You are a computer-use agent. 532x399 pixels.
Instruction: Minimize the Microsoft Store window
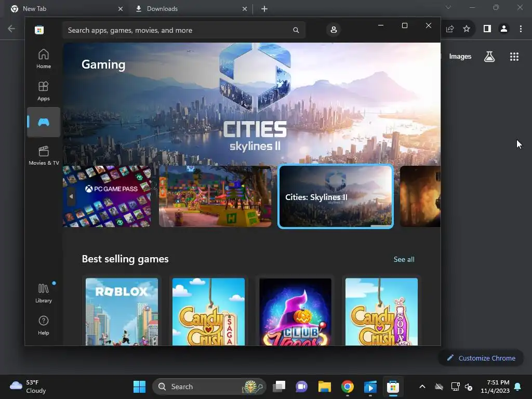381,25
